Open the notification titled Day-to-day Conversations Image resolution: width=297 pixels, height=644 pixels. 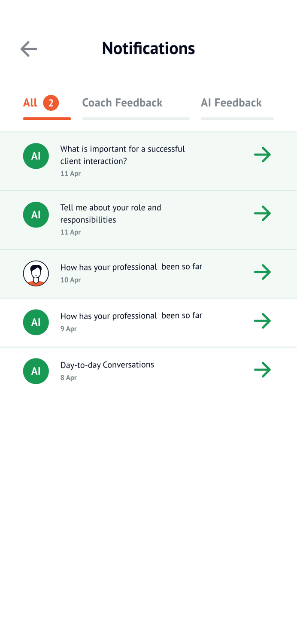tap(107, 365)
